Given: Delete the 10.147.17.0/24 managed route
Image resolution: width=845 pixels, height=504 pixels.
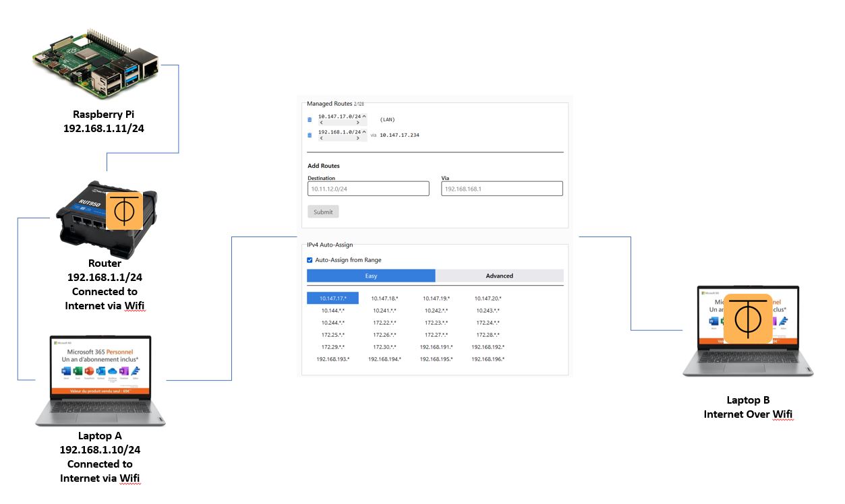Looking at the screenshot, I should pos(310,119).
